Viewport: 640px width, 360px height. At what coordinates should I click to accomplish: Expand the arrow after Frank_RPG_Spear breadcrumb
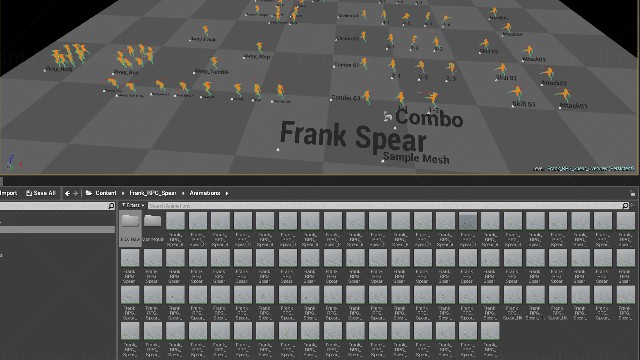[x=183, y=193]
